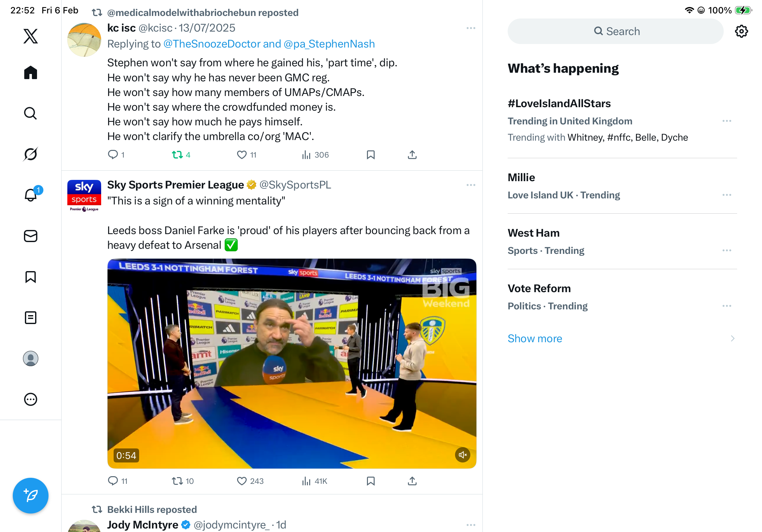
Task: Open options for West Ham trend
Action: point(727,250)
